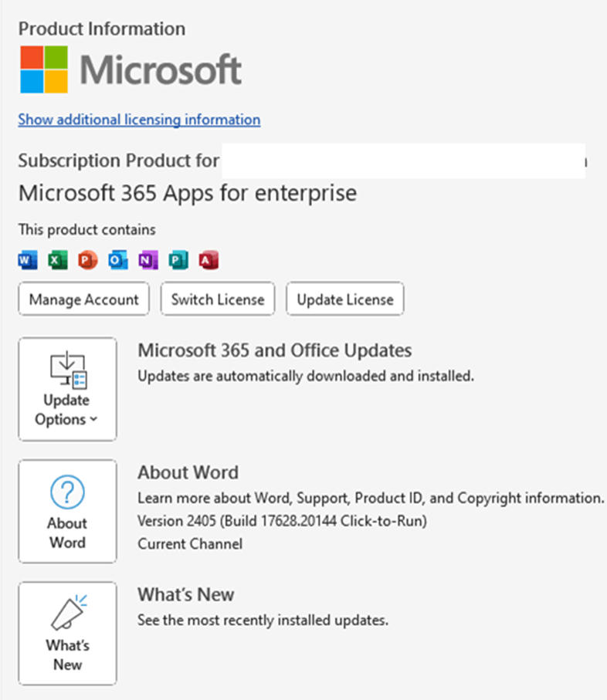Click Microsoft 365 and Office Updates heading
Image resolution: width=607 pixels, height=700 pixels.
point(274,350)
